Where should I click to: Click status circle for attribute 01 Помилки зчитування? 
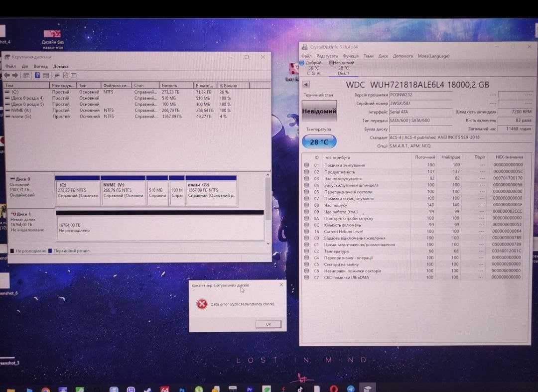(x=306, y=165)
